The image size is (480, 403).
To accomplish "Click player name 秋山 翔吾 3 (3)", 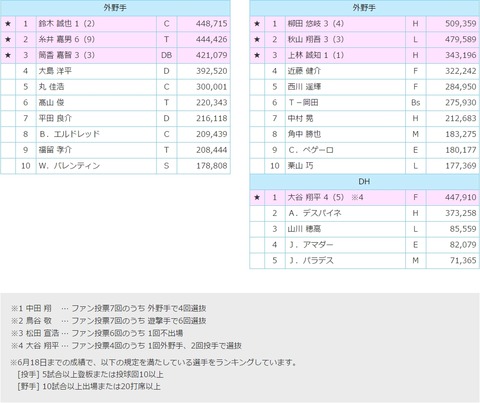I will coord(316,39).
